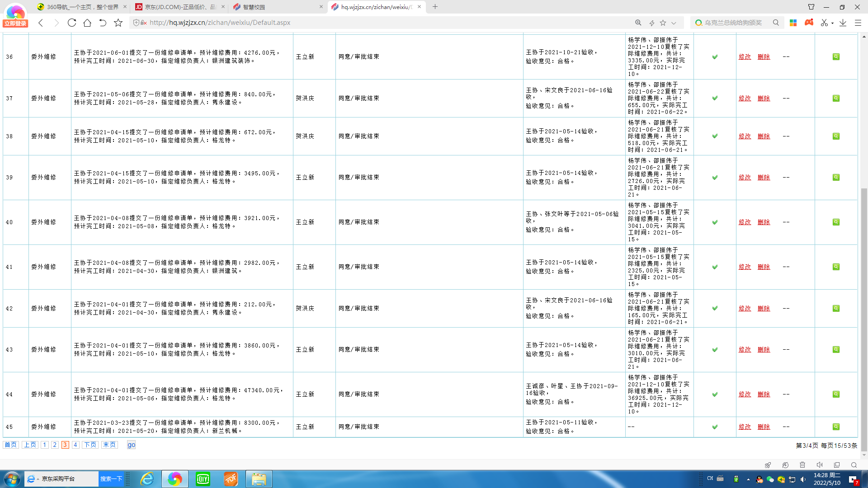Expand address bar dropdown chevron
The height and width of the screenshot is (488, 868).
pyautogui.click(x=674, y=23)
